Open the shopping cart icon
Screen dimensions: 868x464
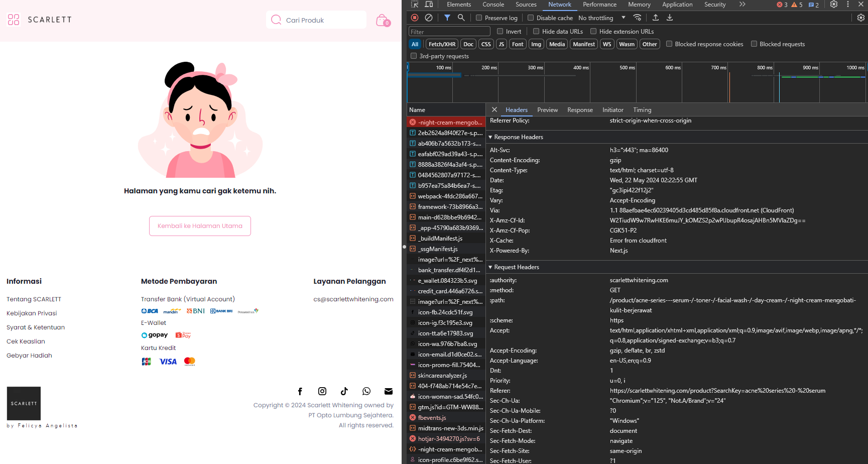[383, 20]
